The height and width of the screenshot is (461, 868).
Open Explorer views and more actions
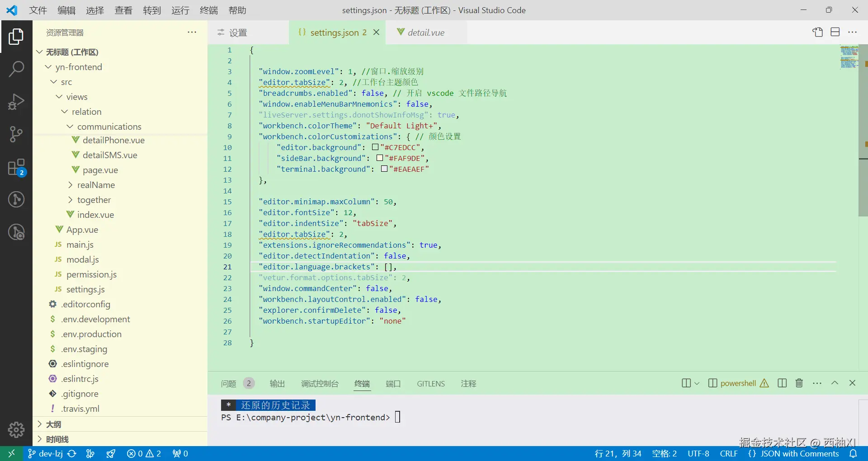coord(192,32)
